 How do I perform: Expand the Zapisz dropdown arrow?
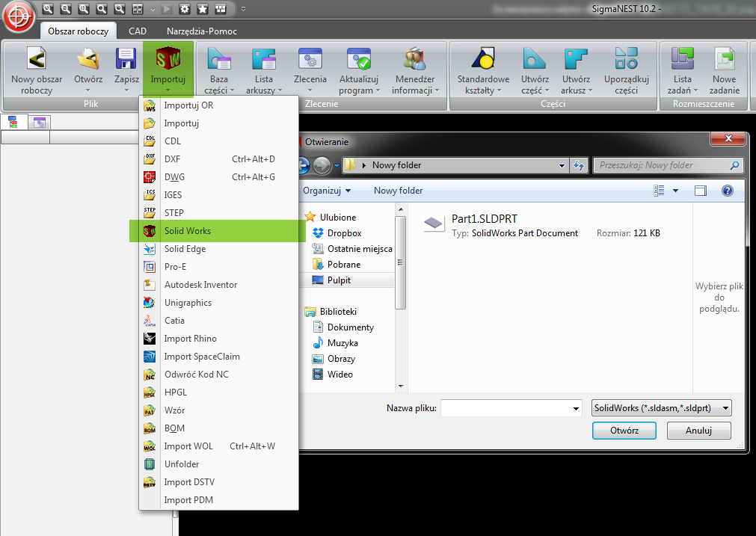(x=126, y=90)
